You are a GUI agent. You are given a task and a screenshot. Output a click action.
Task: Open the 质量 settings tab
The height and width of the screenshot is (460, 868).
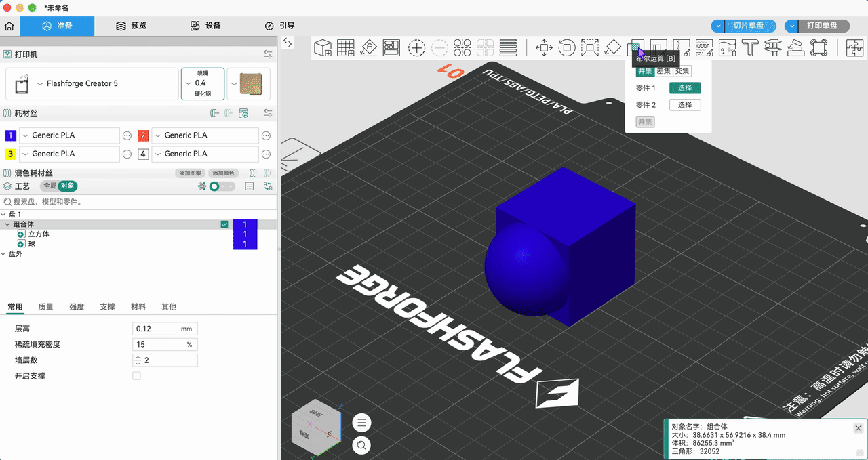coord(46,307)
